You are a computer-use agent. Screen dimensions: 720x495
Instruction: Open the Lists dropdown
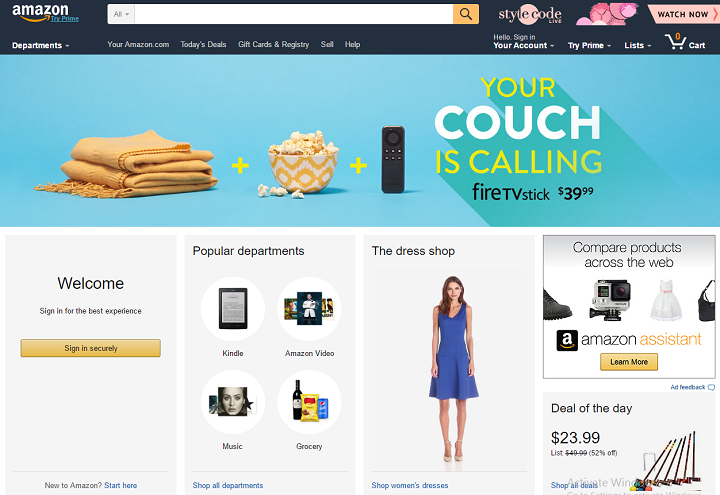(x=638, y=45)
